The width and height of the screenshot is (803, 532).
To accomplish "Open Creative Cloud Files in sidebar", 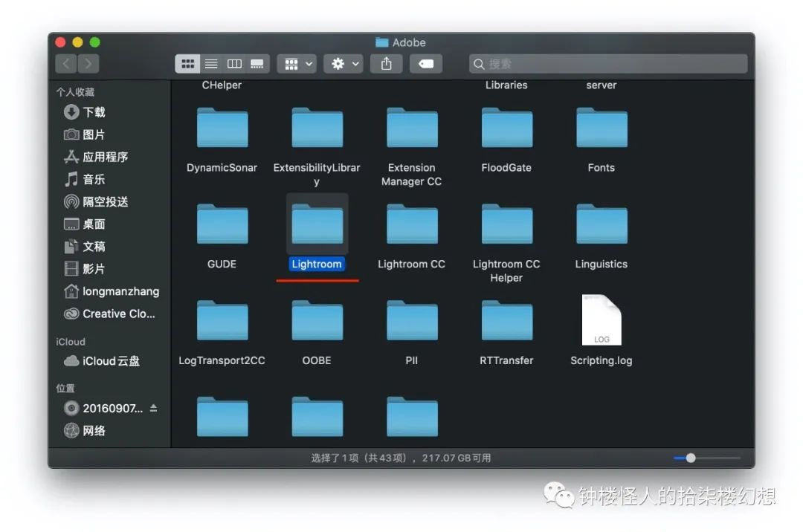I will click(109, 314).
